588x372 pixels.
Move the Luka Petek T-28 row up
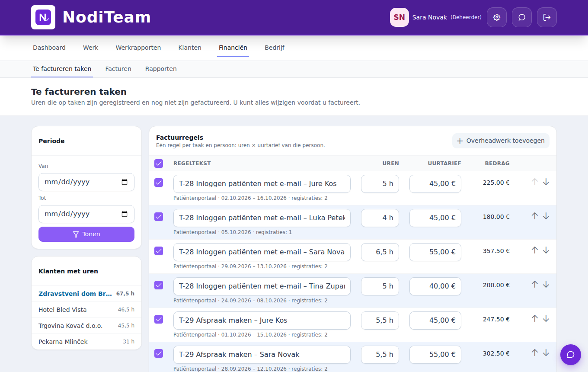coord(535,216)
